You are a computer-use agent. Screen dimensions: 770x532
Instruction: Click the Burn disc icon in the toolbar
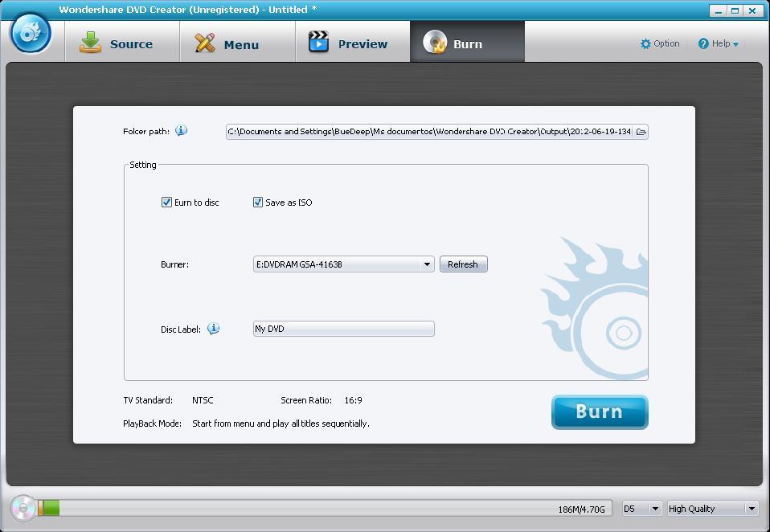(x=436, y=43)
